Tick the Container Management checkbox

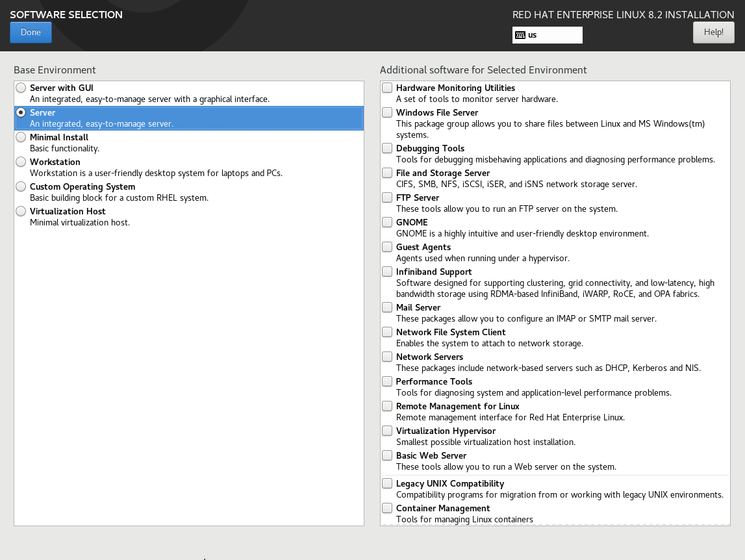click(387, 509)
